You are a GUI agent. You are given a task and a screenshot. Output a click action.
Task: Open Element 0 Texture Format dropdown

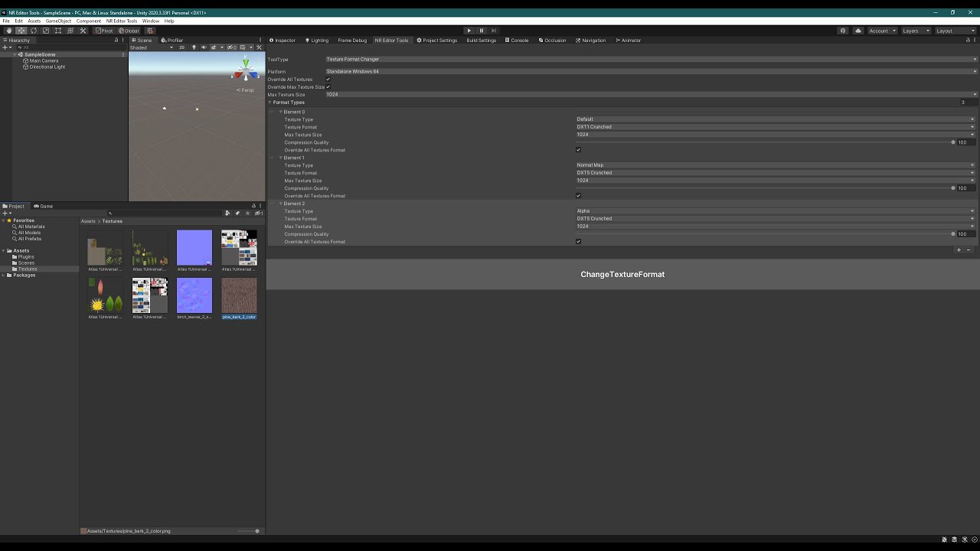(776, 127)
